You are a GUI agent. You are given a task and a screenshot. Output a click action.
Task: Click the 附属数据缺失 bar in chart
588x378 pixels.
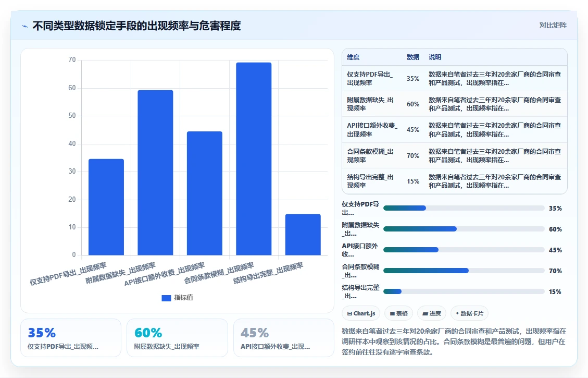point(155,172)
